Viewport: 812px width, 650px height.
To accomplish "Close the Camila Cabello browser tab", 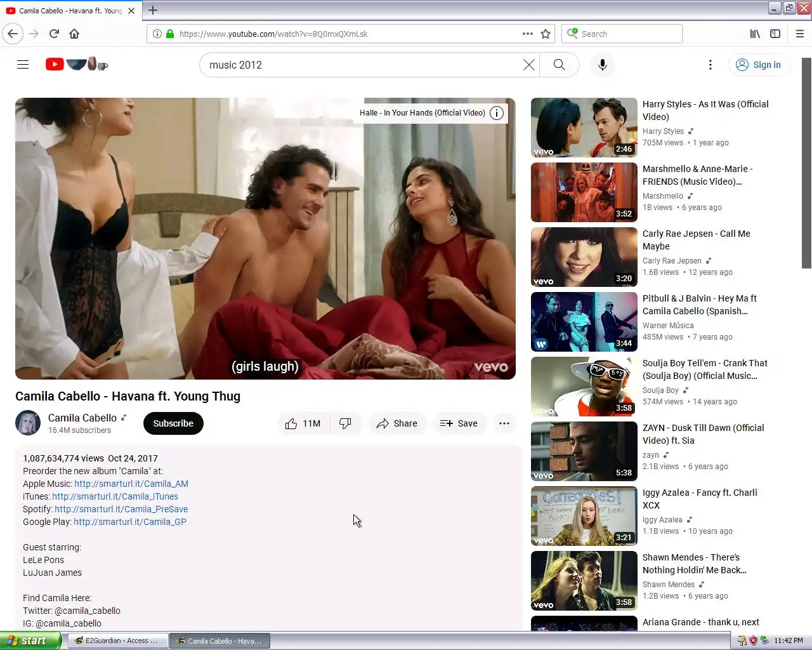I will [131, 11].
